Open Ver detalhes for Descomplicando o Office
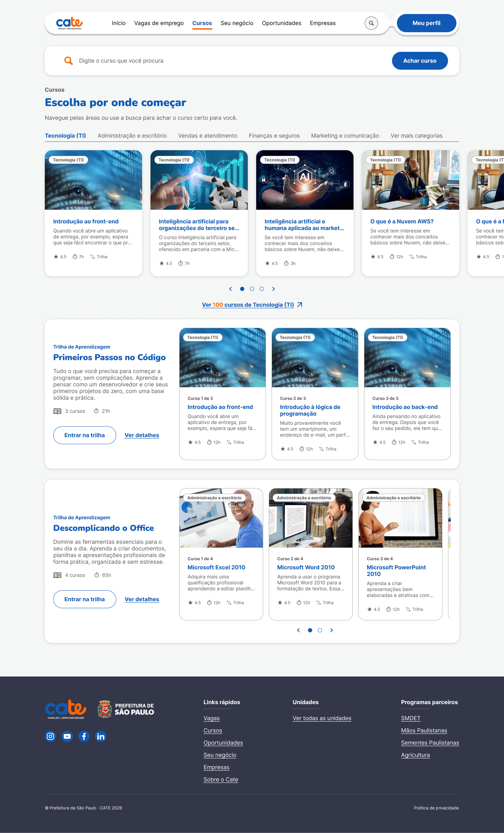The width and height of the screenshot is (504, 833). tap(142, 599)
